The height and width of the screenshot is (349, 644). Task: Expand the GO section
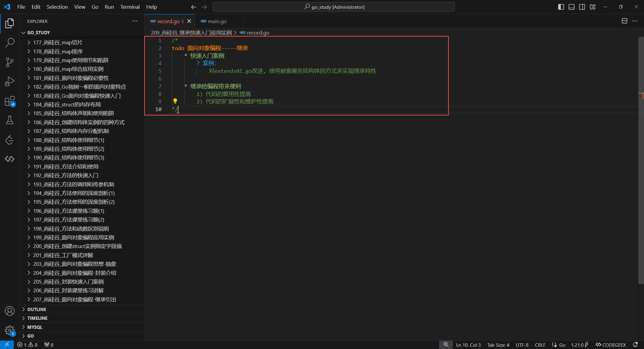coord(82,336)
